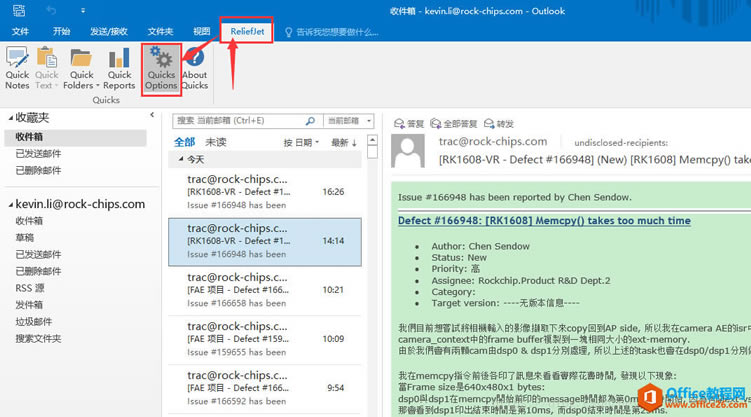Open the 16:26 email from trac

click(265, 192)
